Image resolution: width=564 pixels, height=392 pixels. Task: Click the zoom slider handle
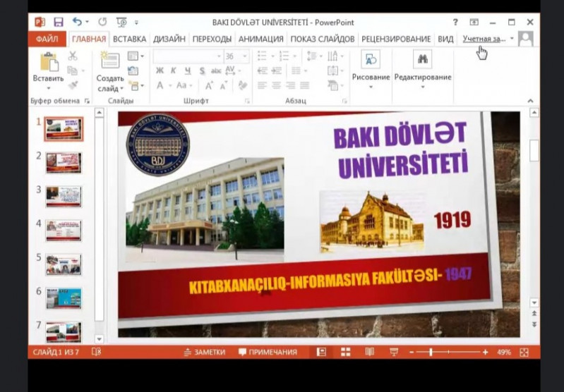click(431, 352)
